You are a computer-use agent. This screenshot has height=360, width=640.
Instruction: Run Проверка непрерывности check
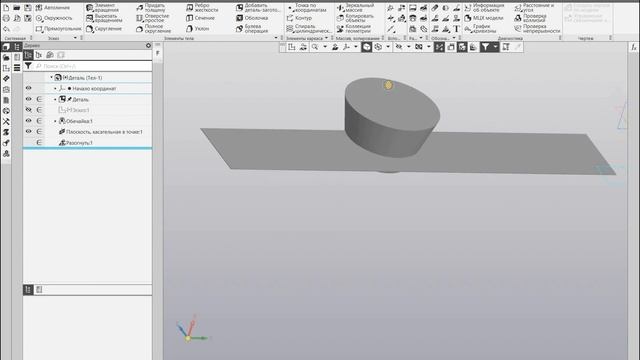(537, 29)
